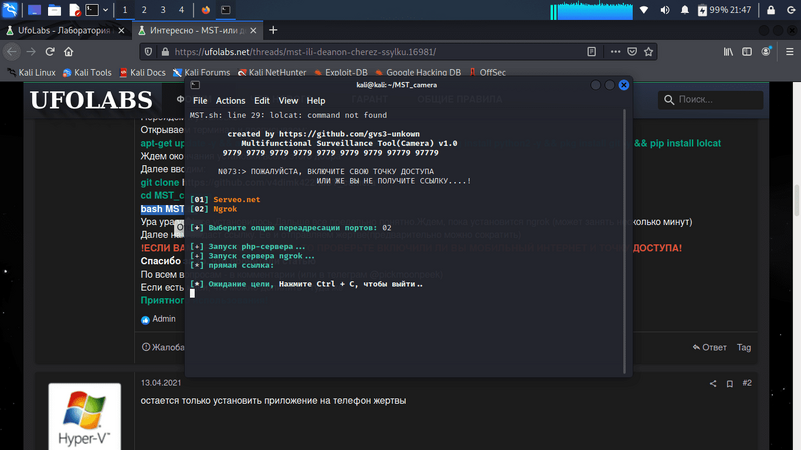Launch terminal emulator from the panel
The image size is (801, 450).
click(x=92, y=10)
